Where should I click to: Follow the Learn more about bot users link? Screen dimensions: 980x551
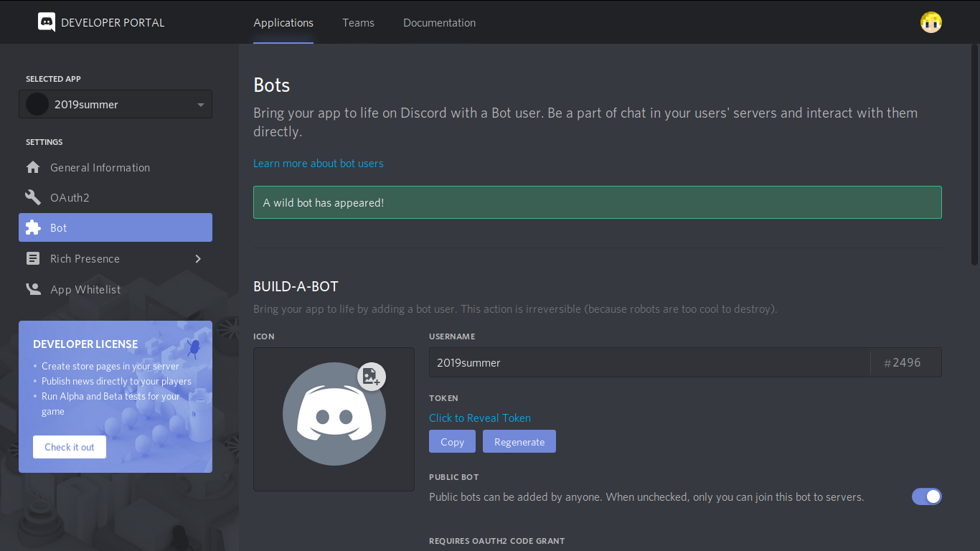pyautogui.click(x=319, y=164)
